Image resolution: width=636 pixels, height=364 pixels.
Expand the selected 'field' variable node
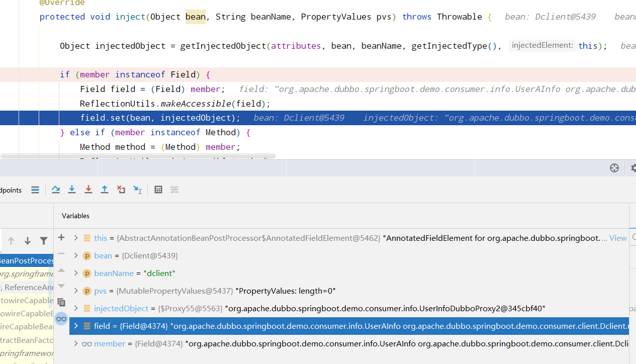76,326
